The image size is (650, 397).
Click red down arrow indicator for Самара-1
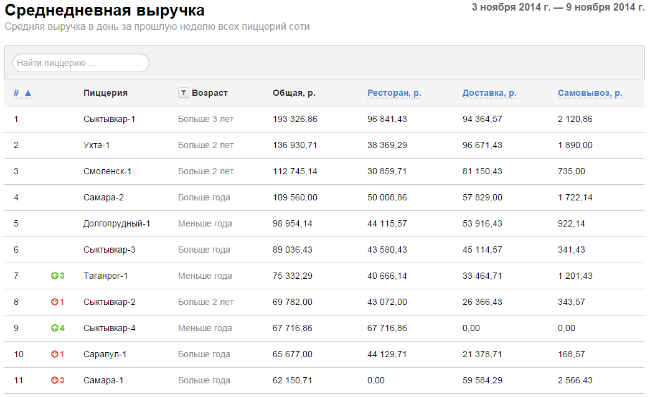coord(54,380)
